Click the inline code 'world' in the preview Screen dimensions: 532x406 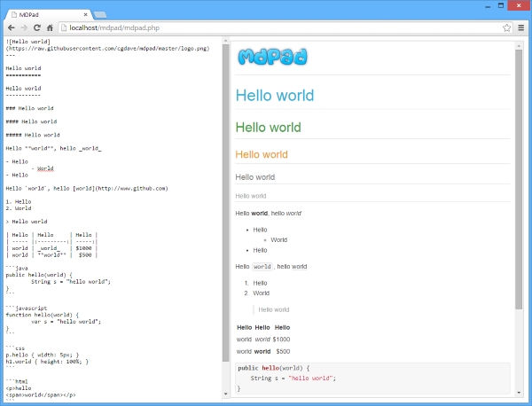[x=262, y=267]
